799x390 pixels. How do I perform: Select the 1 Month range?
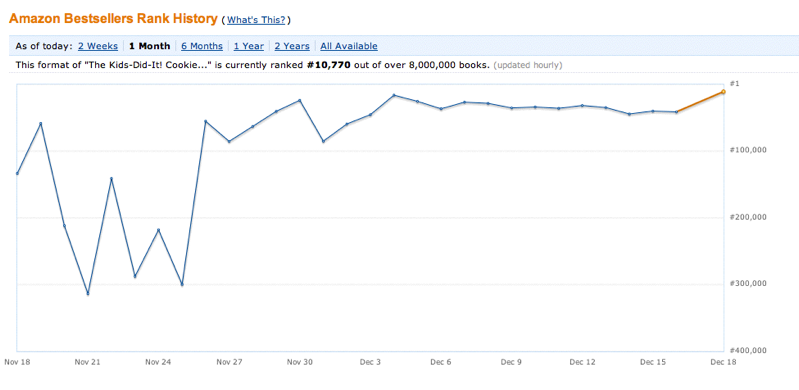pyautogui.click(x=149, y=46)
